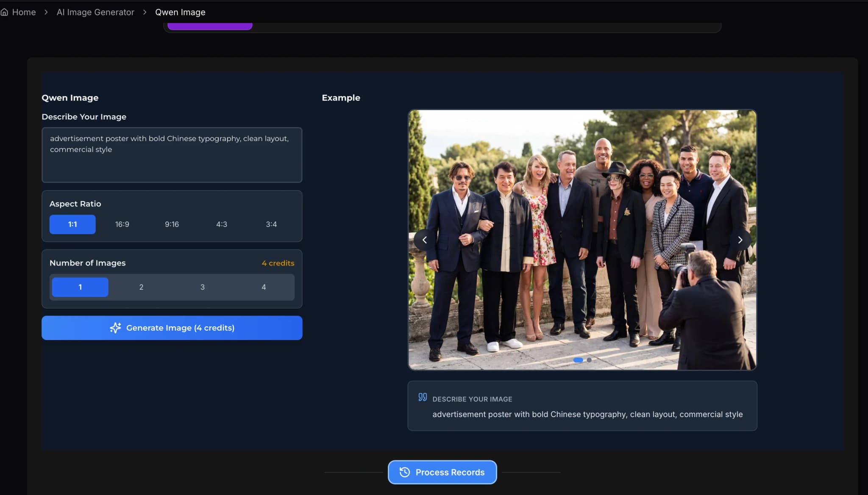Switch aspect ratio to 3:4
The width and height of the screenshot is (868, 495).
coord(271,224)
